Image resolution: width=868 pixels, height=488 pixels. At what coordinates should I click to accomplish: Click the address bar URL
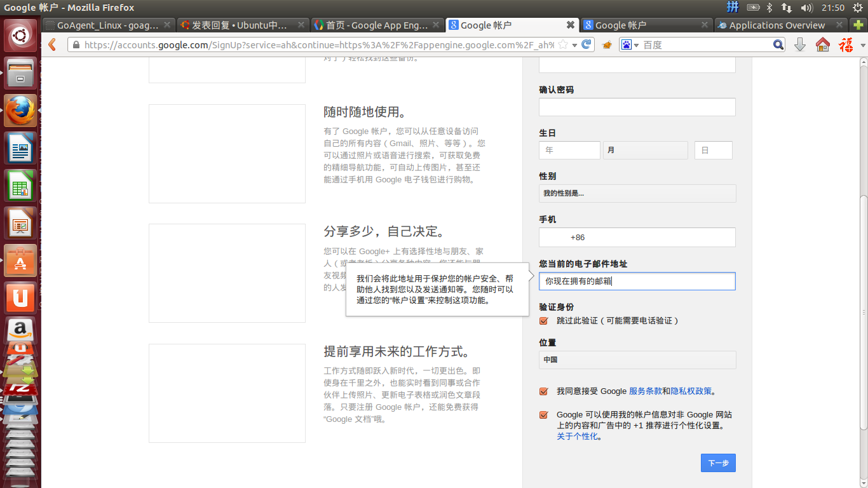click(x=319, y=45)
